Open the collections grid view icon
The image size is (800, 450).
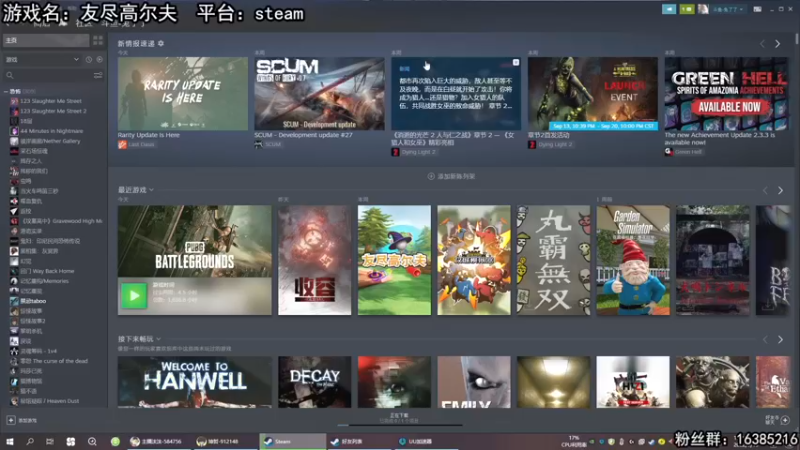pos(97,40)
